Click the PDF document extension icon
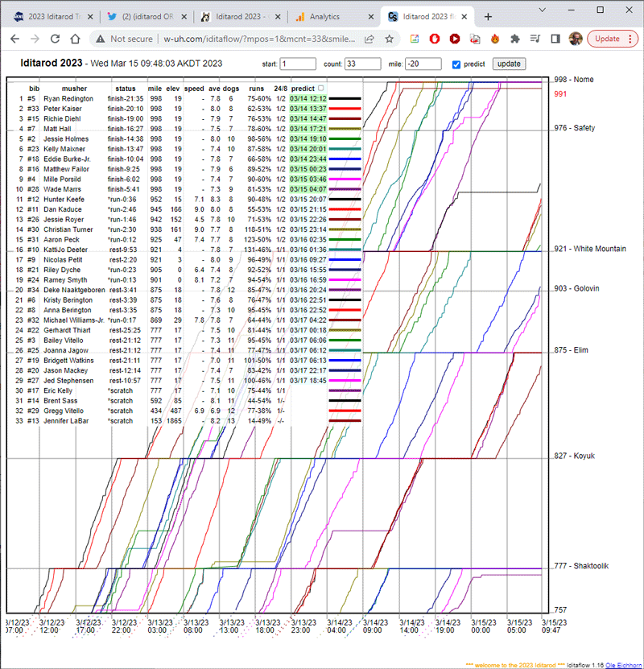The image size is (644, 669). click(475, 39)
